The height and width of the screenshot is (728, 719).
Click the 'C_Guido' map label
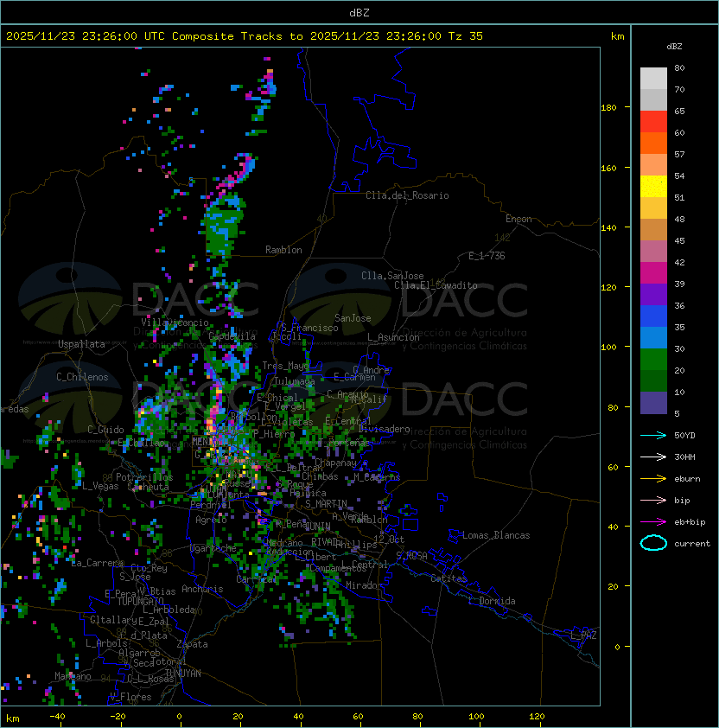click(x=105, y=430)
